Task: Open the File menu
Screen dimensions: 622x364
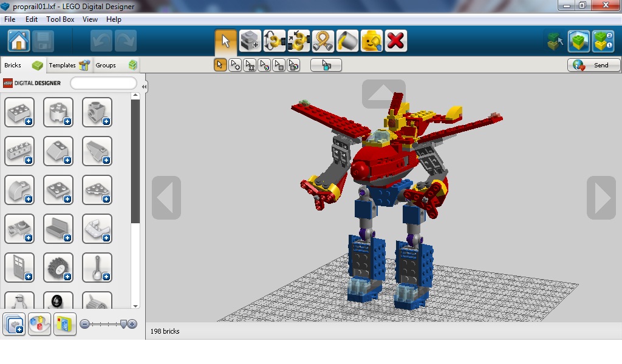Action: tap(10, 19)
